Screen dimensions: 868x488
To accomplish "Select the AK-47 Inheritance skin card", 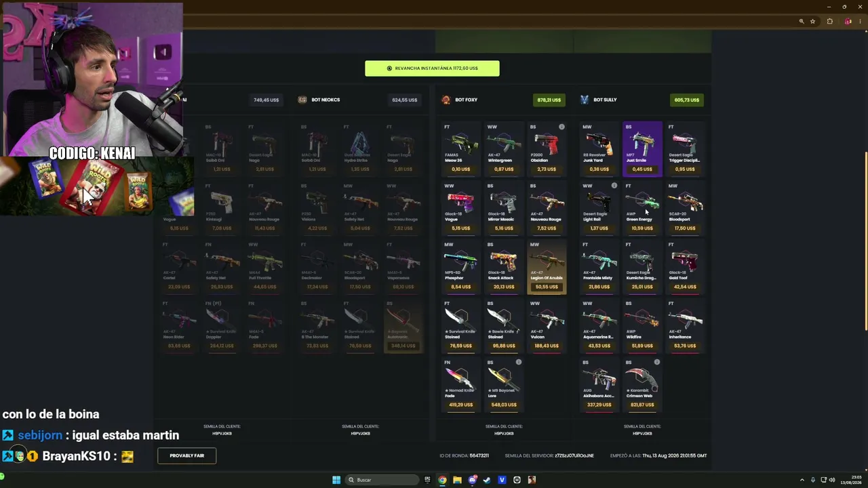I will coord(685,325).
